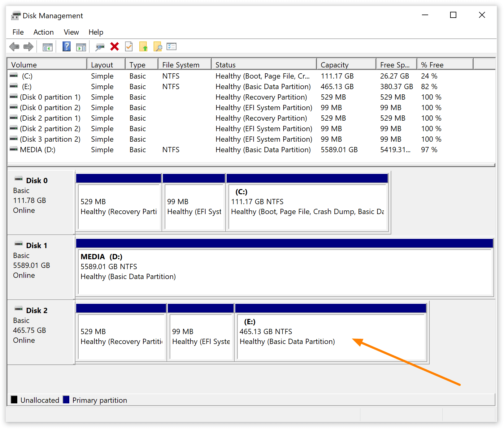Open the File menu
The width and height of the screenshot is (504, 430).
pyautogui.click(x=18, y=32)
